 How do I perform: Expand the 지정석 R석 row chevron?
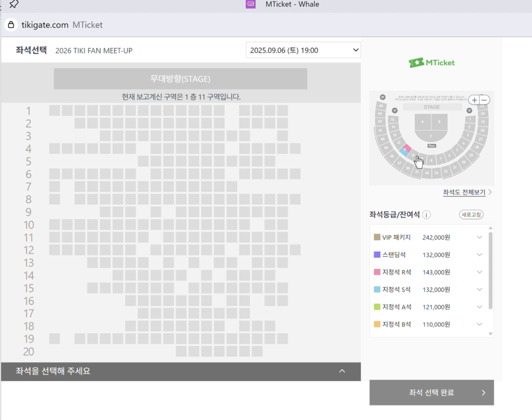pos(479,272)
